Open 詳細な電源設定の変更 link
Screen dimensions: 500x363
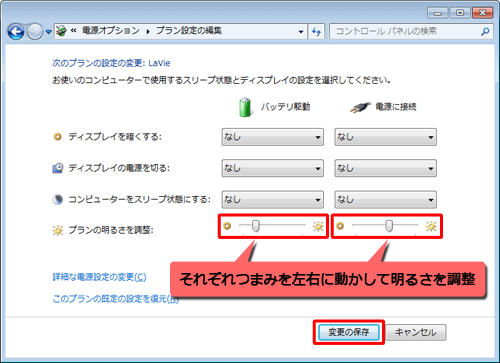pyautogui.click(x=99, y=277)
